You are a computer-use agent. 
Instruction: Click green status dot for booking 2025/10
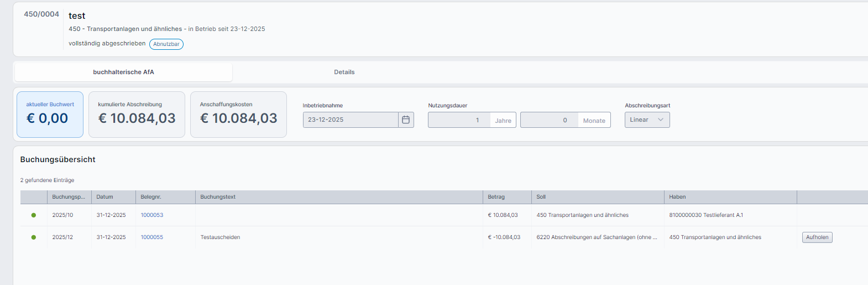tap(34, 215)
